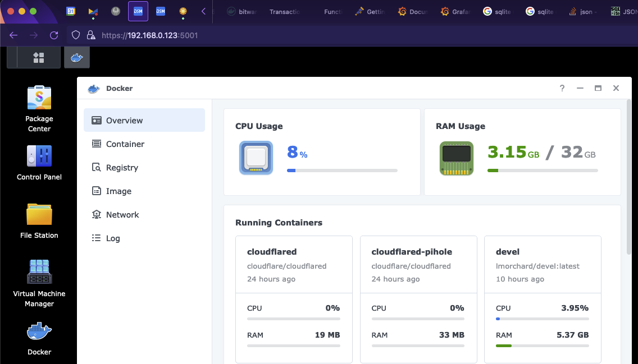Viewport: 638px width, 364px height.
Task: Go to the Registry section
Action: pos(144,167)
